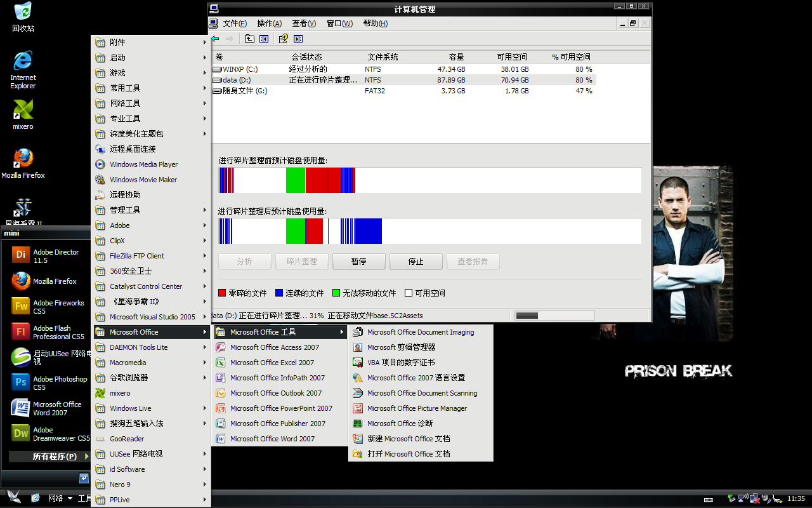The width and height of the screenshot is (812, 508).
Task: Open the Recycle Bin desktop icon
Action: click(23, 15)
